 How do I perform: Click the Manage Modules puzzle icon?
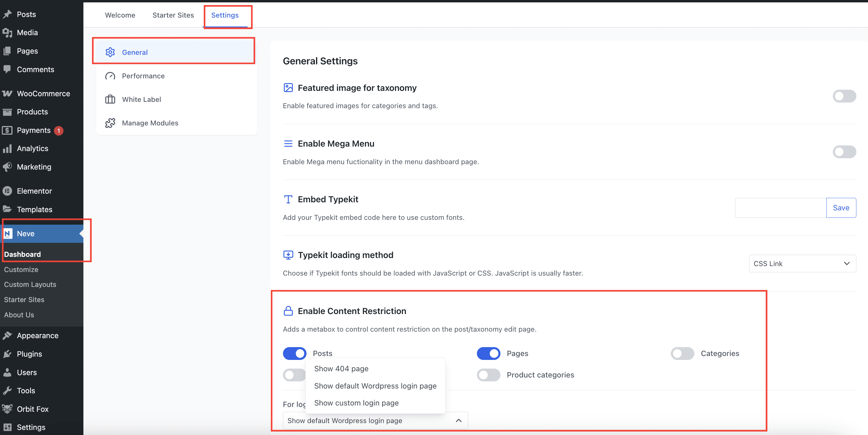(110, 123)
